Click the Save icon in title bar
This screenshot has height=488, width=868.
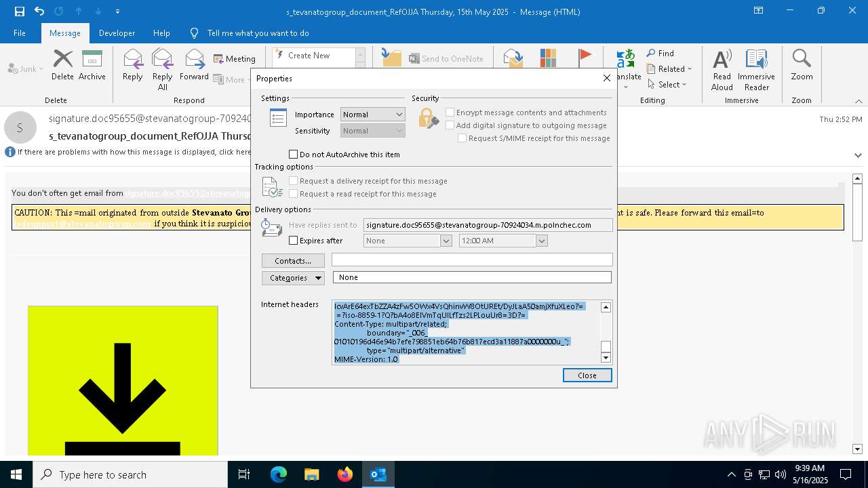click(20, 12)
